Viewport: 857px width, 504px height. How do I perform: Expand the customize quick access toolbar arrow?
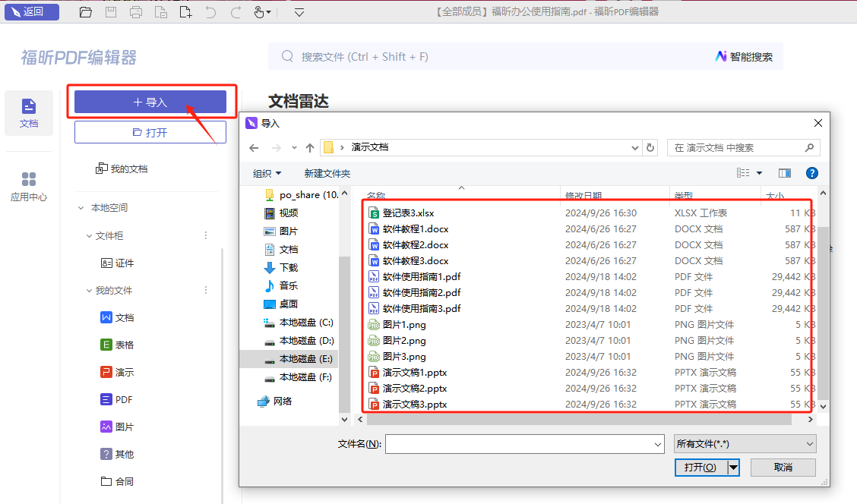pos(299,12)
